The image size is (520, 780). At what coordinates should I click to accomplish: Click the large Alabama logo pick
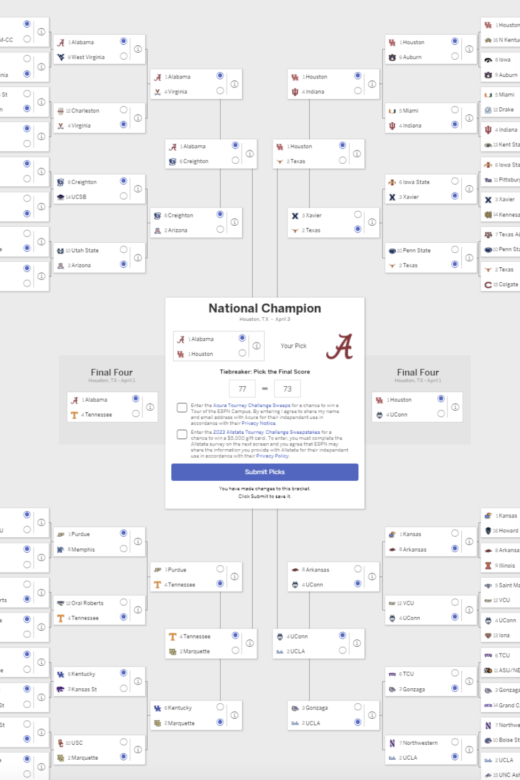pos(339,347)
